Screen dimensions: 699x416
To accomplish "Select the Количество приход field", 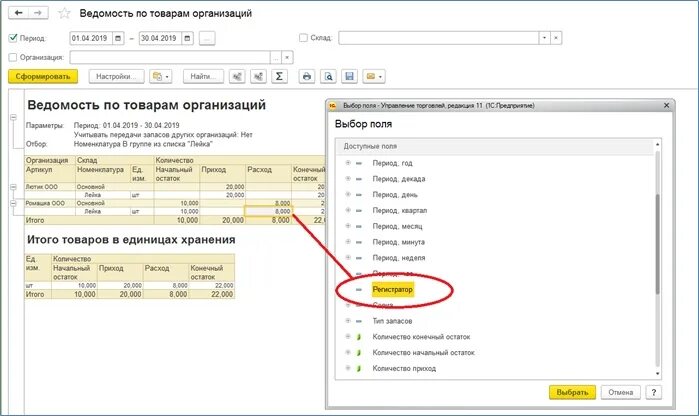I will [404, 368].
